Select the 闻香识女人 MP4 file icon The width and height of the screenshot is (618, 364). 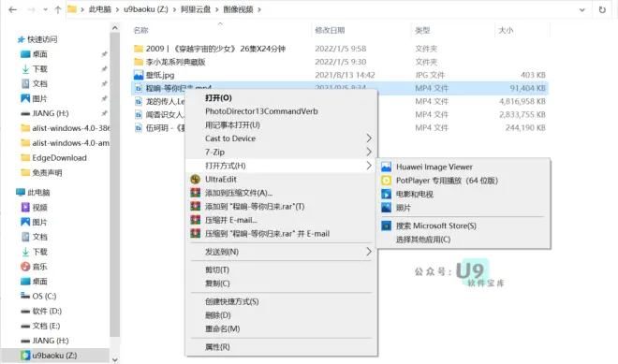pos(139,115)
